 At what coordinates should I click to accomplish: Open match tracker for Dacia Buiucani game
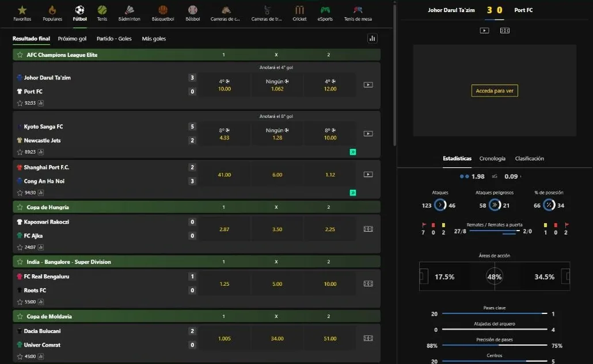(368, 338)
